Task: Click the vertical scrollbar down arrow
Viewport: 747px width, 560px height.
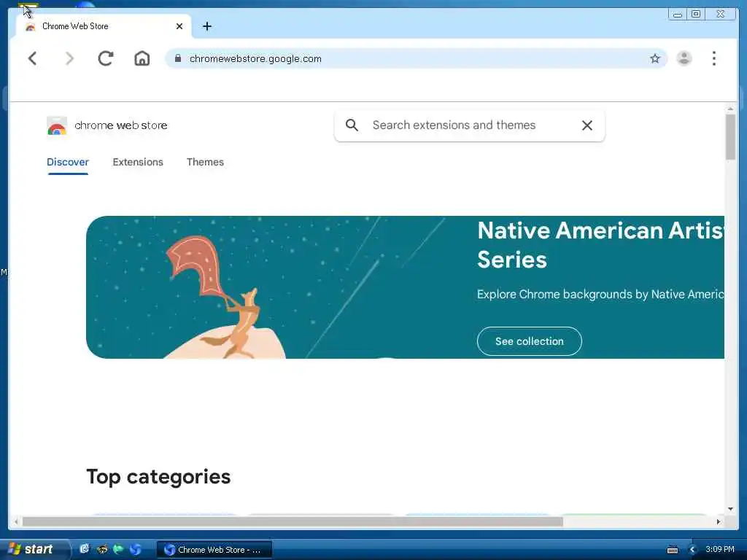Action: tap(730, 509)
